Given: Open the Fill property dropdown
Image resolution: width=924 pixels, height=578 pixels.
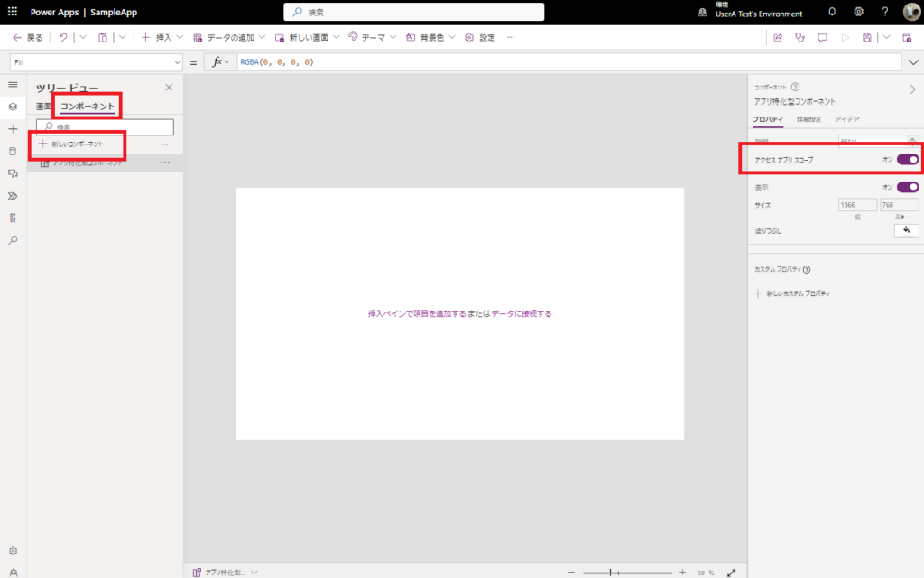Looking at the screenshot, I should click(175, 62).
